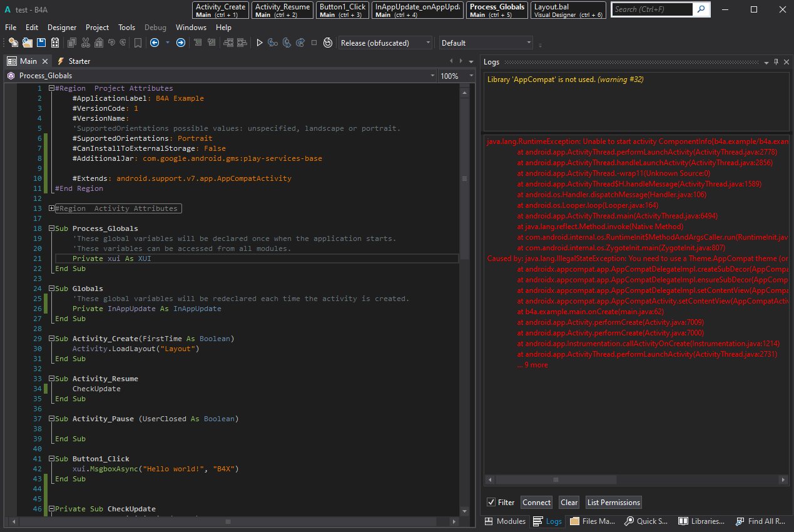Click the Restart circular arrow icon
The width and height of the screenshot is (794, 532).
click(327, 43)
